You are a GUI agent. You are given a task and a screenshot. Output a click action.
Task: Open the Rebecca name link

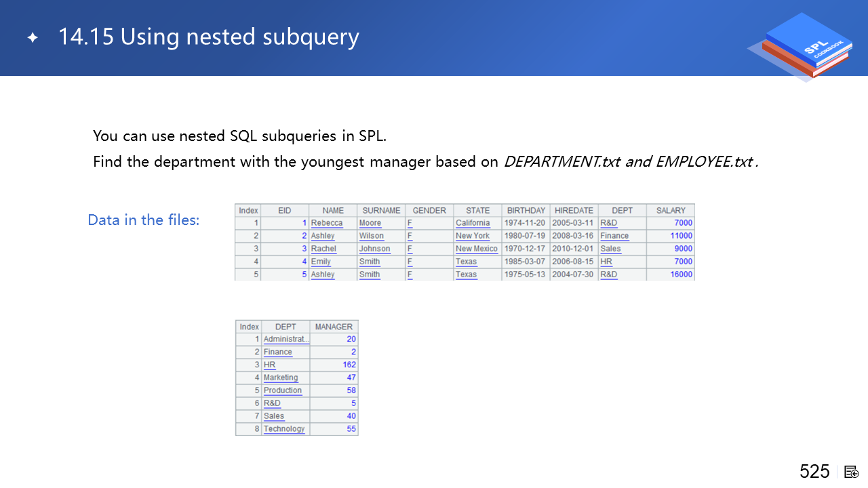326,223
